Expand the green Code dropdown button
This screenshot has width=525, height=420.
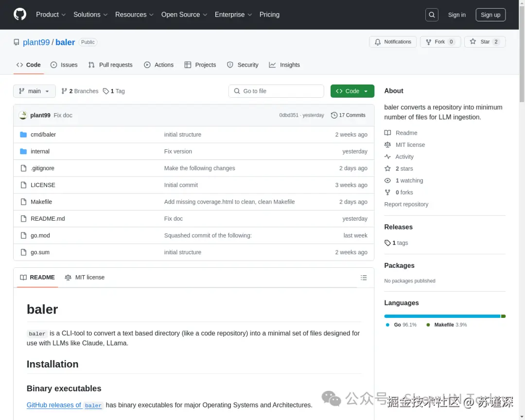(352, 91)
